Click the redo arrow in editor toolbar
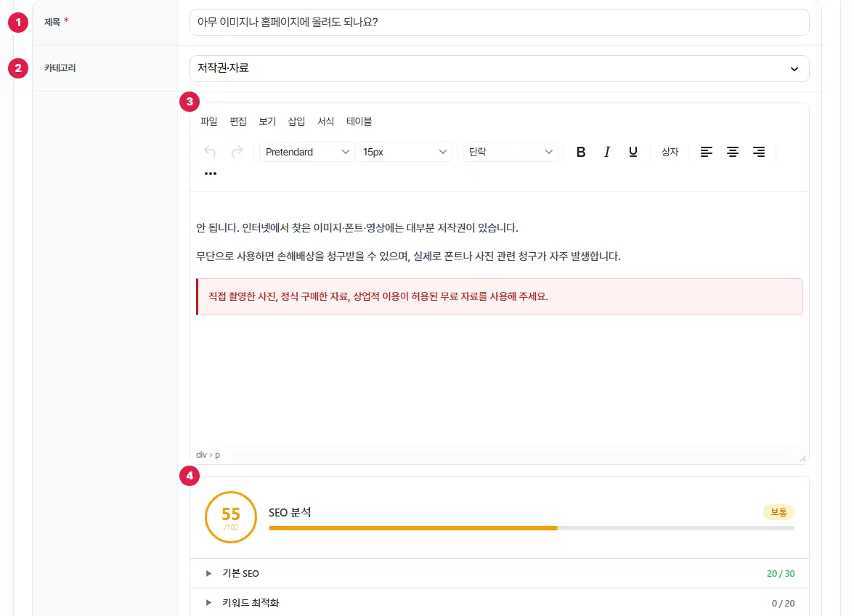Screen dimensions: 854x616 pos(237,152)
